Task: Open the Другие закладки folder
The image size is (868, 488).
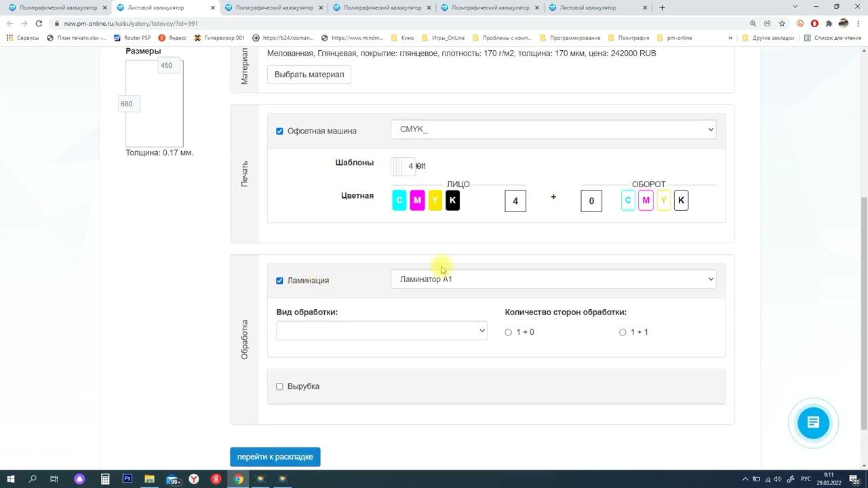Action: pyautogui.click(x=768, y=38)
